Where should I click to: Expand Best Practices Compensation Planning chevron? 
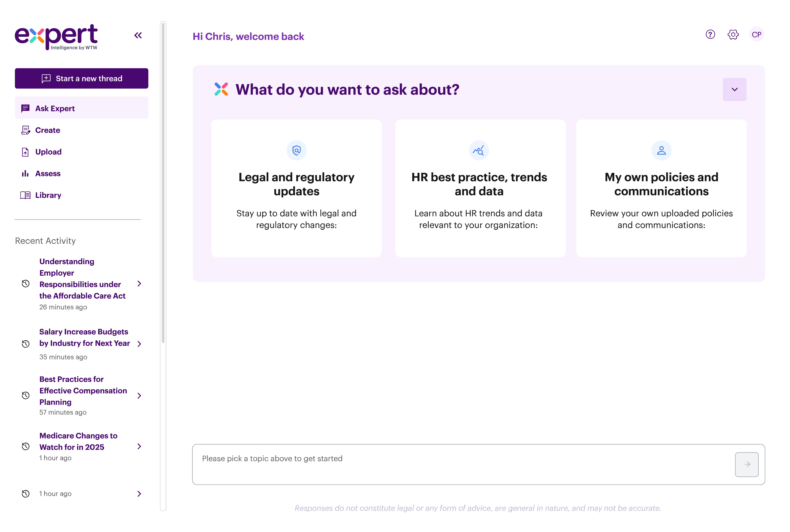pos(139,396)
